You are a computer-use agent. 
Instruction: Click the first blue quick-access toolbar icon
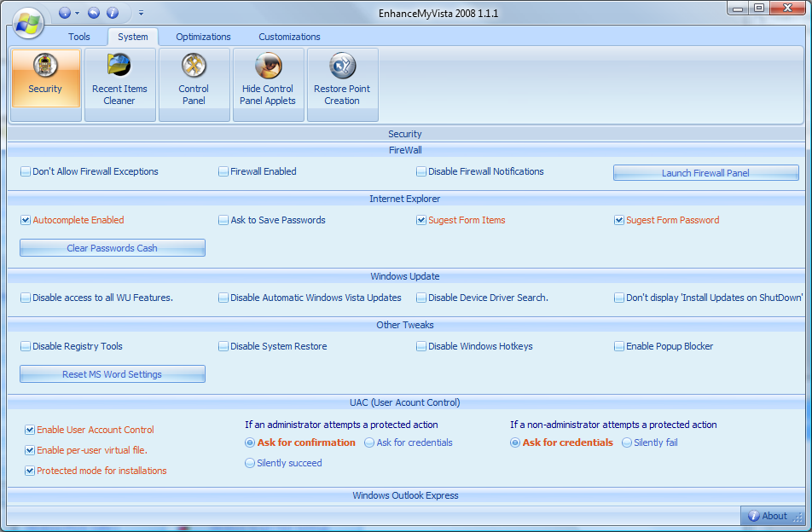(65, 13)
